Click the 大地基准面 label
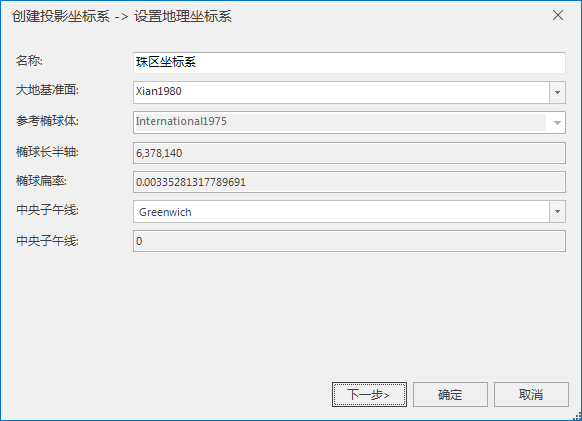The height and width of the screenshot is (421, 582). pos(47,90)
